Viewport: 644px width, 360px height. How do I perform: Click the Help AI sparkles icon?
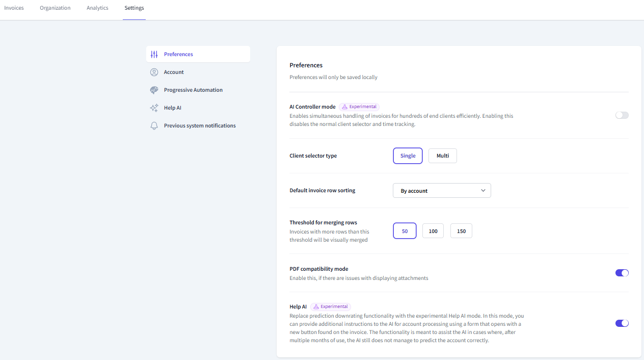pyautogui.click(x=154, y=108)
